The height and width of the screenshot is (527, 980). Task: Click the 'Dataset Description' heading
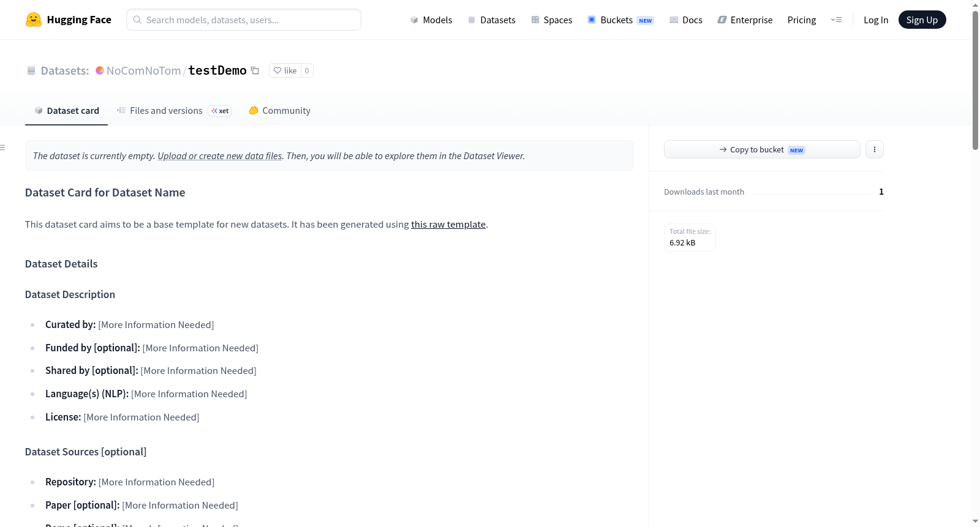coord(70,294)
